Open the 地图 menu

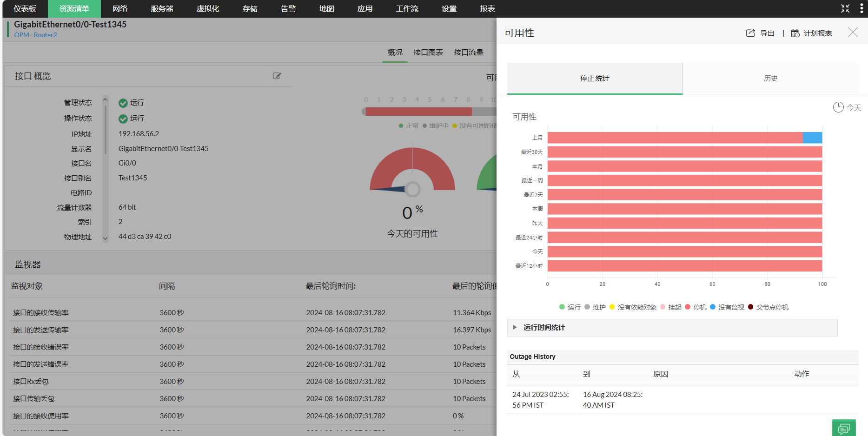pyautogui.click(x=327, y=9)
